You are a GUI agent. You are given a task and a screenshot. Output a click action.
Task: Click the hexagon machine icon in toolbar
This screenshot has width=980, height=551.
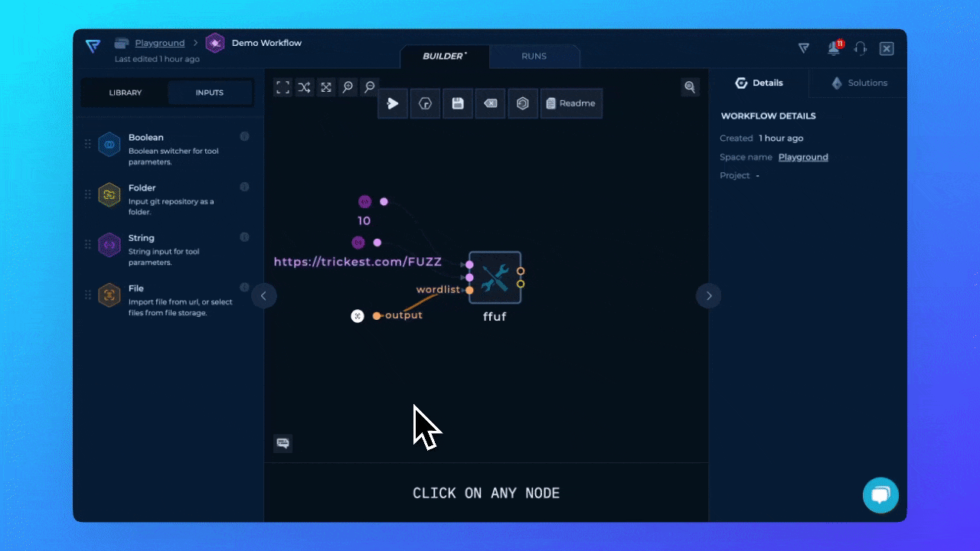coord(425,103)
